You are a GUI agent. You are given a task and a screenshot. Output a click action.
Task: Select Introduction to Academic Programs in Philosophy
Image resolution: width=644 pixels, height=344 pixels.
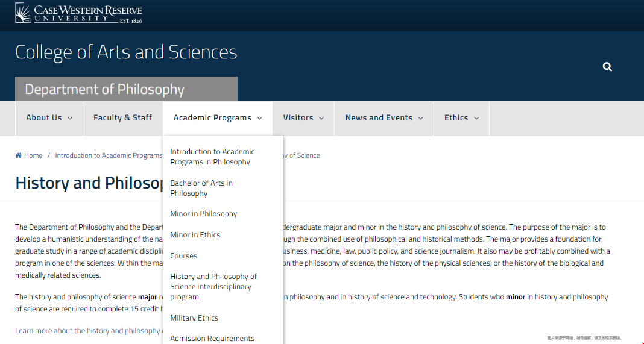212,157
